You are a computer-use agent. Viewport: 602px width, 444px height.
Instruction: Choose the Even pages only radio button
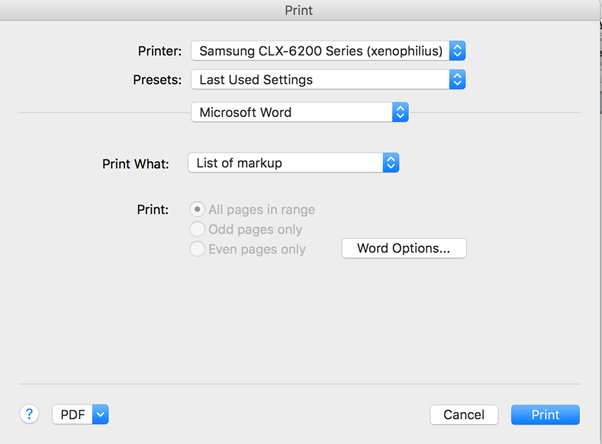[198, 249]
